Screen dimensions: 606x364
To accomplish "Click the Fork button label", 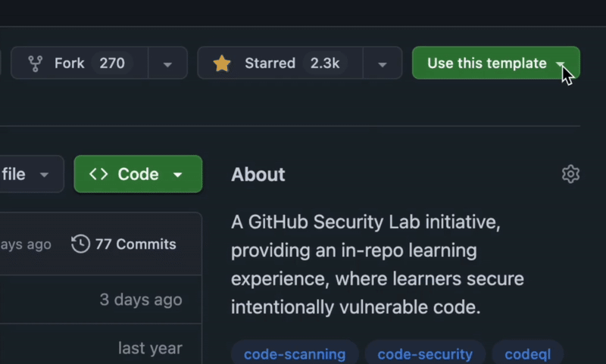I will pos(69,64).
